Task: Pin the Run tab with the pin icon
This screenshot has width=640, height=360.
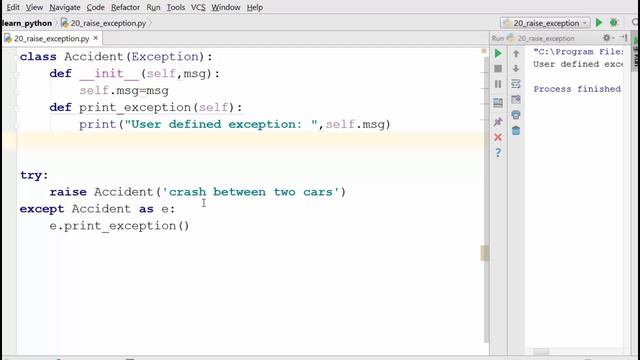Action: (x=498, y=121)
